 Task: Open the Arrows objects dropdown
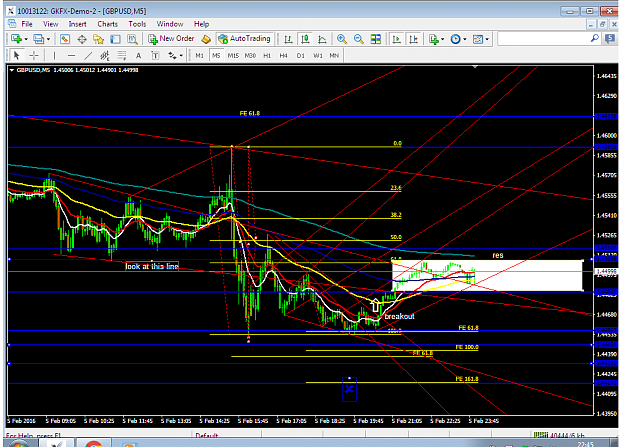175,55
